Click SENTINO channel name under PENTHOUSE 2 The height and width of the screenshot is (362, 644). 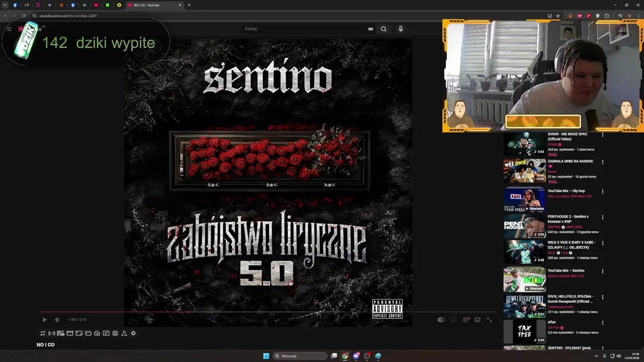coord(554,227)
